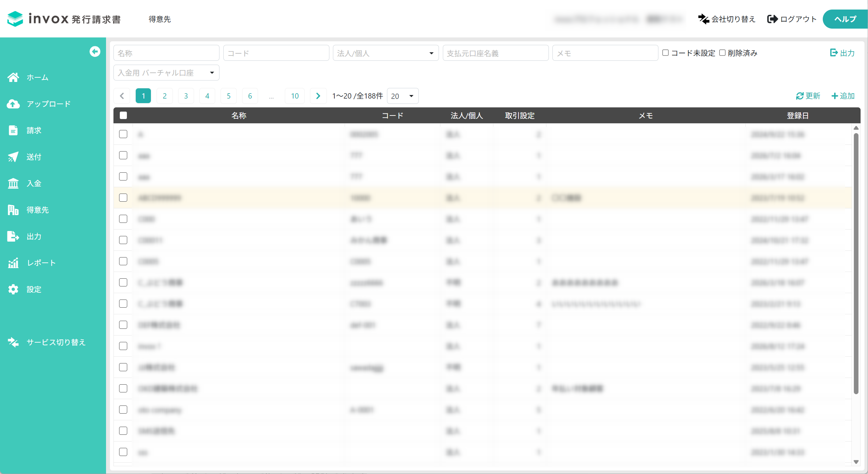The width and height of the screenshot is (868, 474).
Task: Go to page 6
Action: tap(250, 96)
